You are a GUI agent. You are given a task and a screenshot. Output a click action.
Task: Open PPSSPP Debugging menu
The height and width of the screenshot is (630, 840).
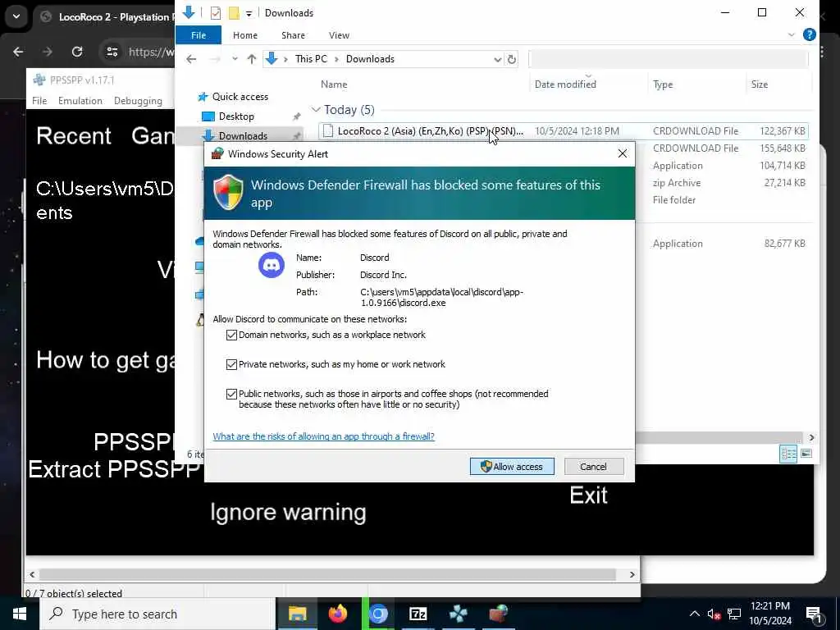tap(138, 101)
